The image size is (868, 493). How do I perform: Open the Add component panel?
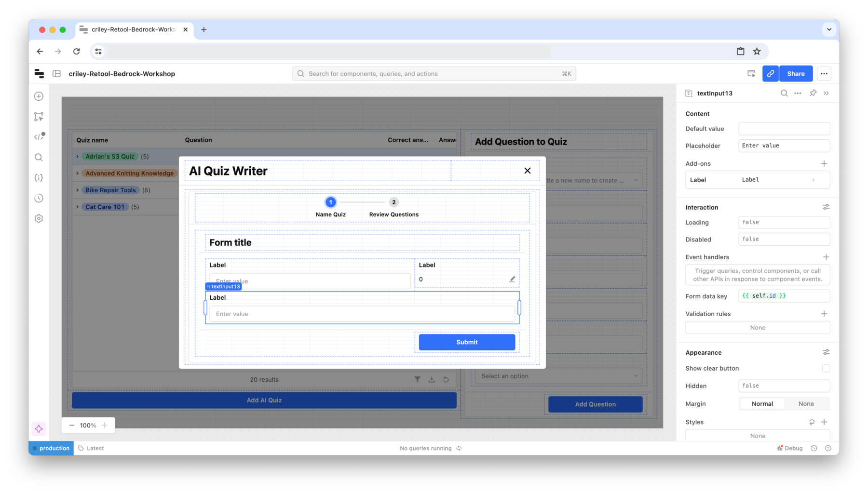click(39, 96)
